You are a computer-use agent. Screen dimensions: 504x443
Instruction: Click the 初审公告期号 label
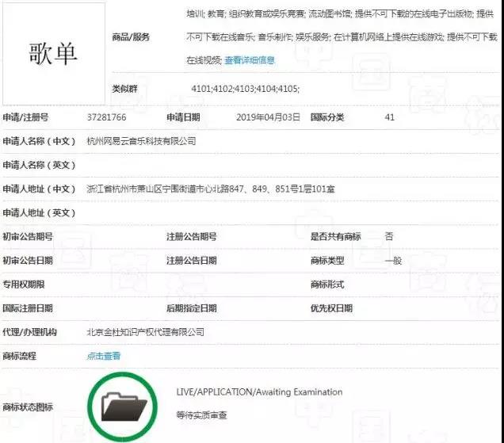pyautogui.click(x=28, y=237)
